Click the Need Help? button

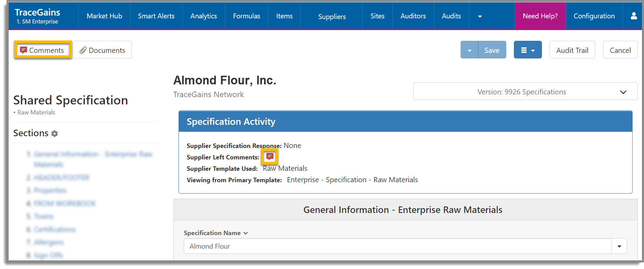click(540, 16)
